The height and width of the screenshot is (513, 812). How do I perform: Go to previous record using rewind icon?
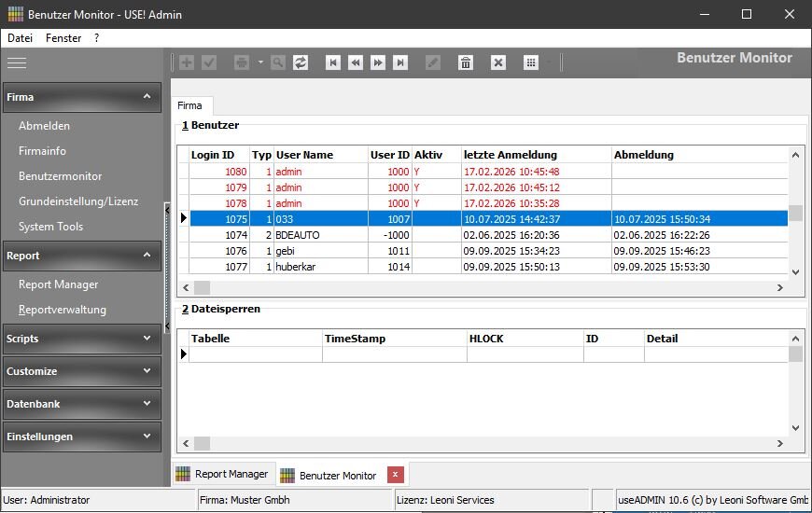click(355, 62)
